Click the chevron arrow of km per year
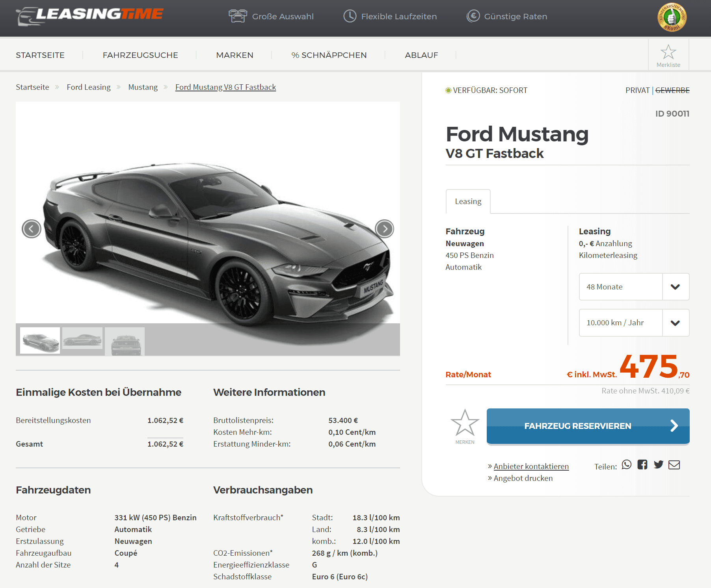The image size is (711, 588). coord(676,323)
